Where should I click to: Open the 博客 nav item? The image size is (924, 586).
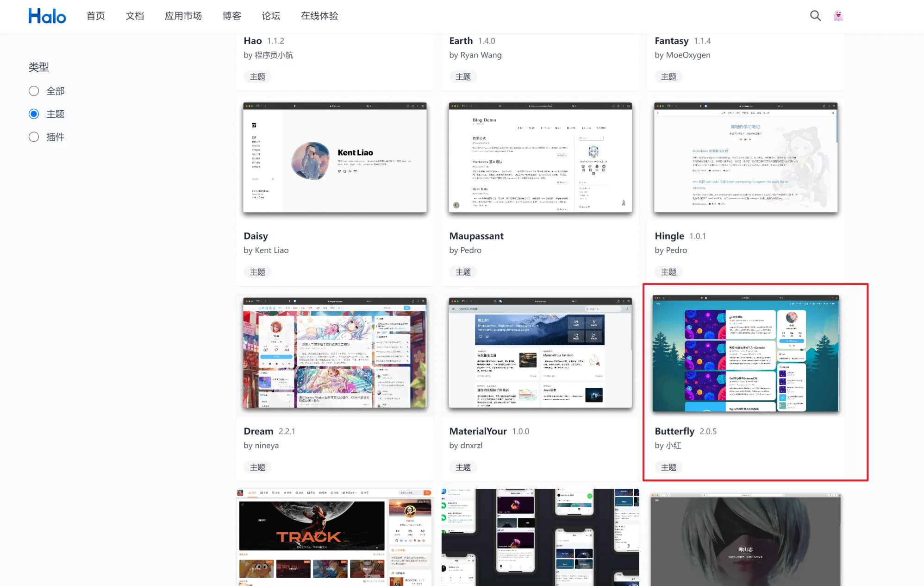pos(231,16)
